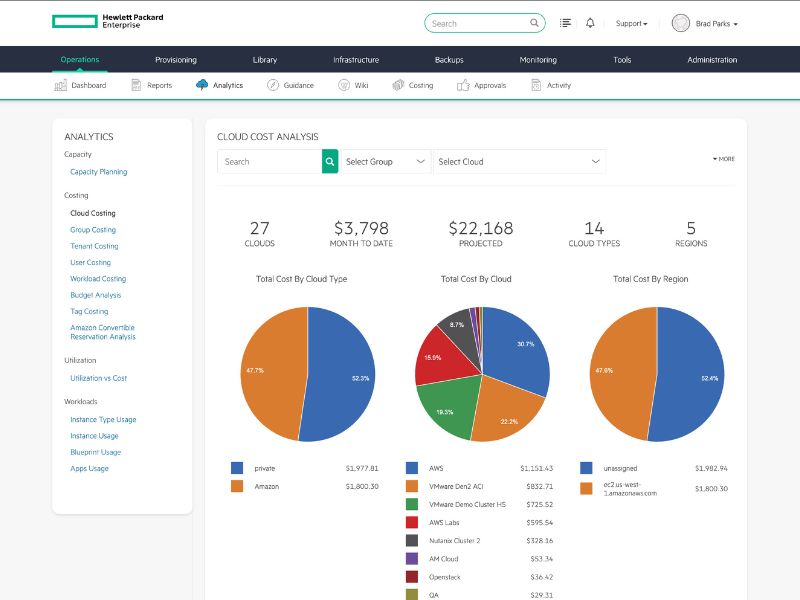Switch to the Provisioning tab
800x600 pixels.
(176, 59)
